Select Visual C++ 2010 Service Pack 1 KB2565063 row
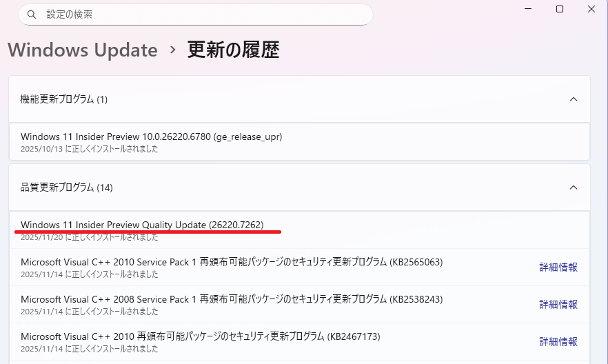The height and width of the screenshot is (364, 608). 299,267
